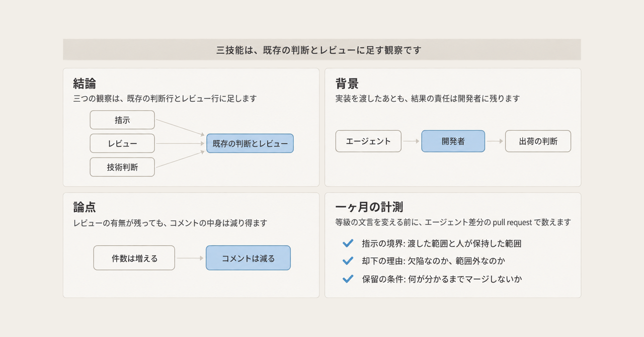Click the エージェント box

(x=368, y=141)
